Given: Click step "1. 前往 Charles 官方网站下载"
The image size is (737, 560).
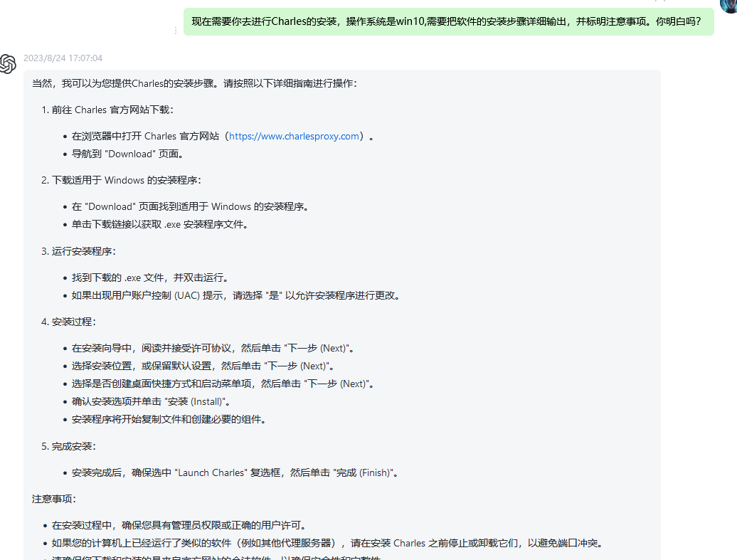Looking at the screenshot, I should click(105, 110).
